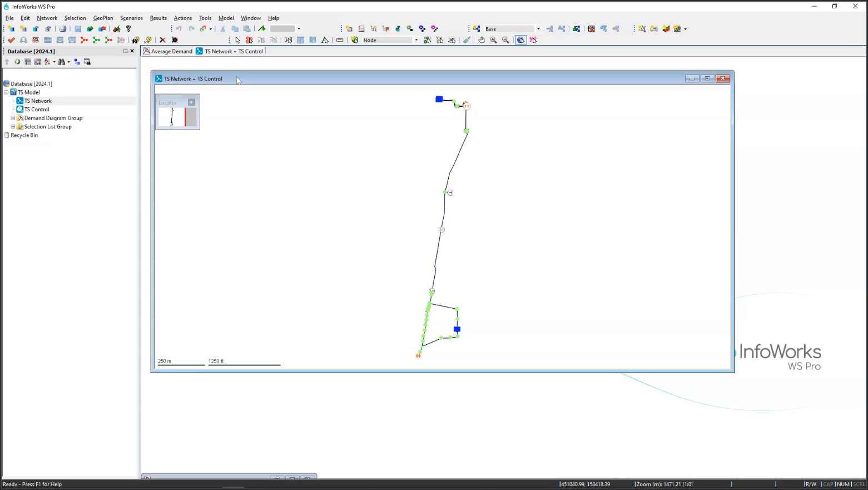
Task: Click the red network nodes icon
Action: tap(85, 40)
